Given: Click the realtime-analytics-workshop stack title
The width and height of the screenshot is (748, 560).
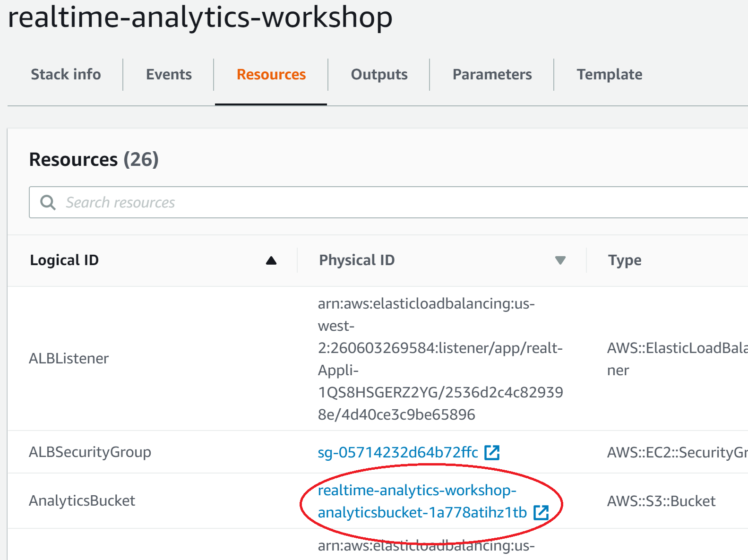Looking at the screenshot, I should [200, 17].
